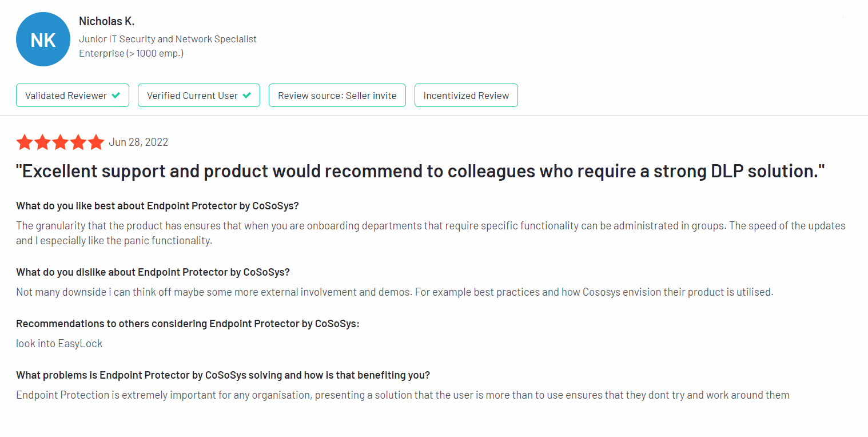Select the Verified Current User badge label
Image resolution: width=868 pixels, height=437 pixels.
point(192,96)
